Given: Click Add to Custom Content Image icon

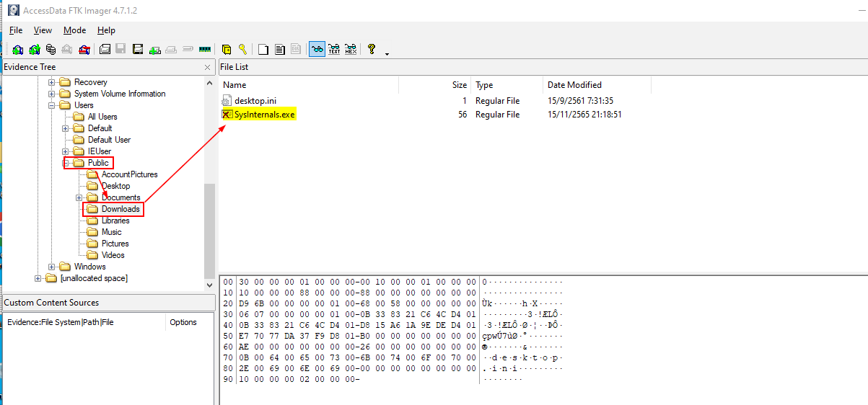Looking at the screenshot, I should pos(154,50).
